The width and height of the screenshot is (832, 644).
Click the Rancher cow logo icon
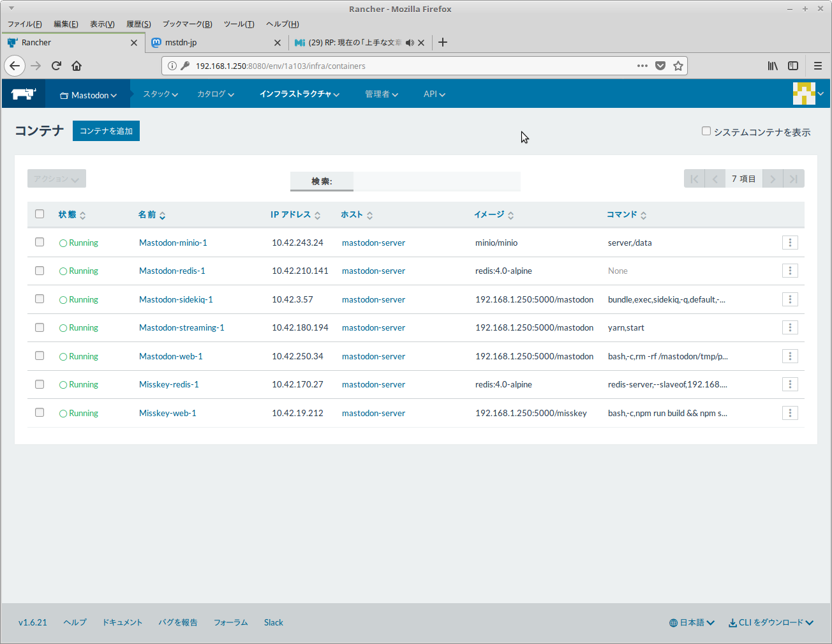(24, 94)
